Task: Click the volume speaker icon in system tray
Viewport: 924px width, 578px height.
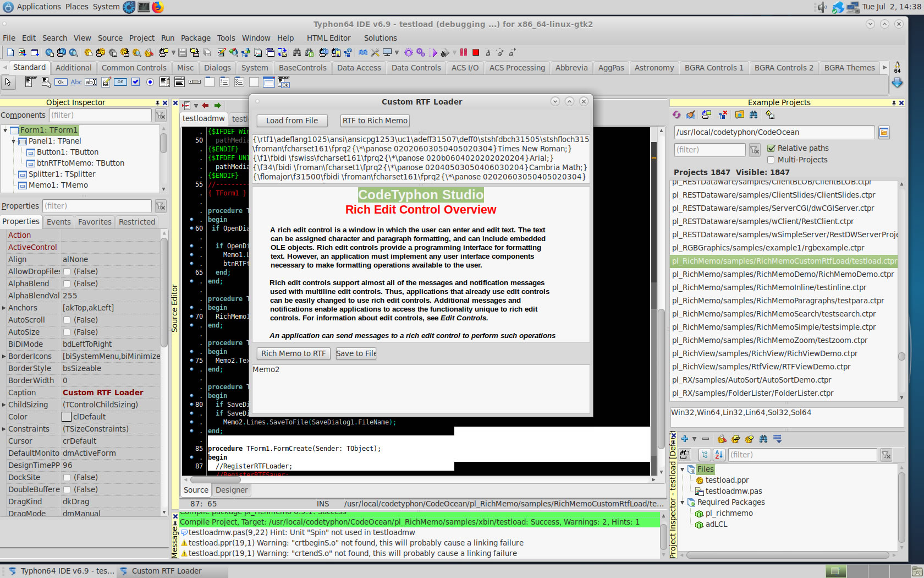Action: [822, 7]
